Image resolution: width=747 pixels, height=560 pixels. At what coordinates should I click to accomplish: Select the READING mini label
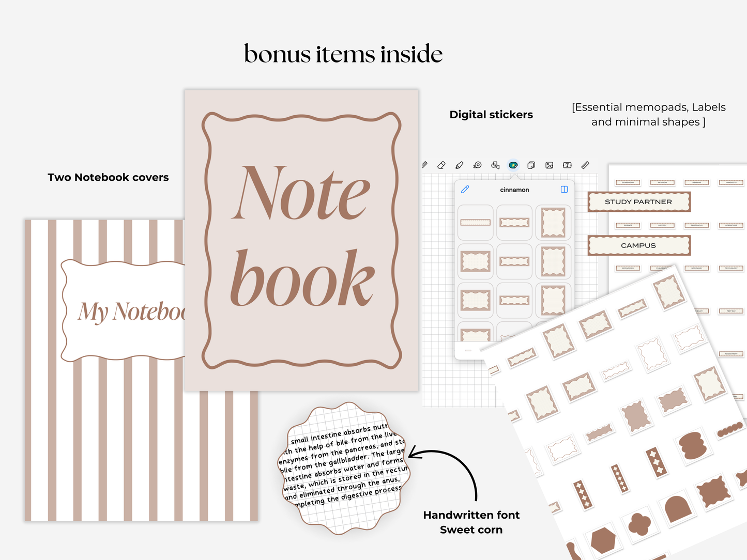(x=697, y=182)
